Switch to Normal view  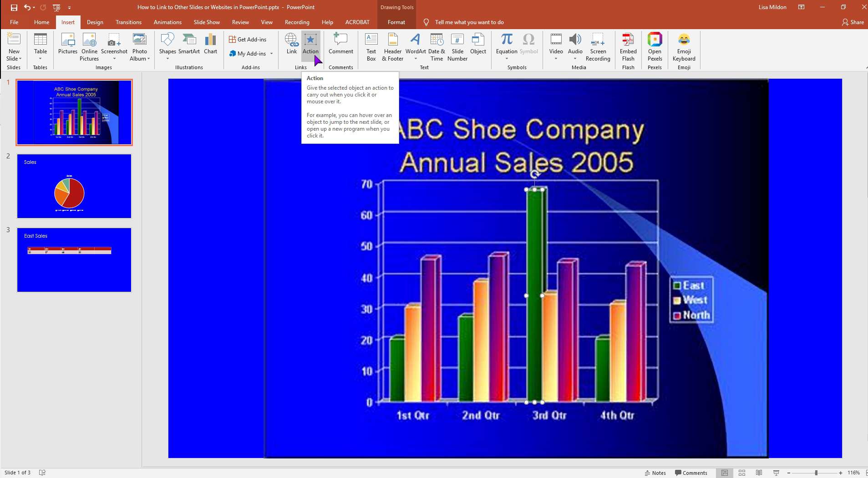point(725,473)
